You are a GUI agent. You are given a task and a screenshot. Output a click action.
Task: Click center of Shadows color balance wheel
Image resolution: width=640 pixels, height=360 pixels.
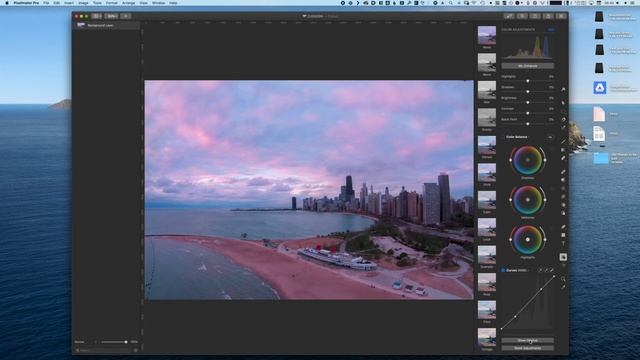tap(527, 160)
